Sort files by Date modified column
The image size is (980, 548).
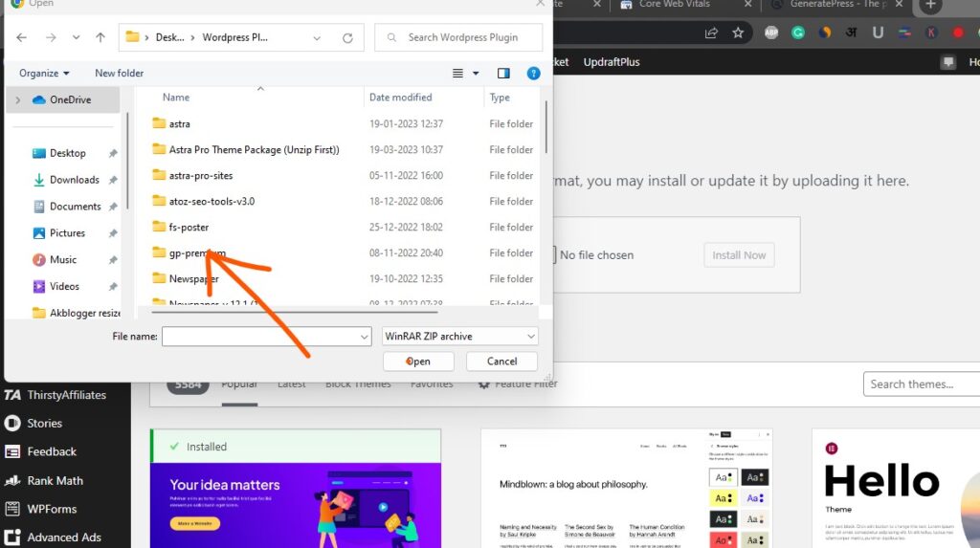click(401, 98)
